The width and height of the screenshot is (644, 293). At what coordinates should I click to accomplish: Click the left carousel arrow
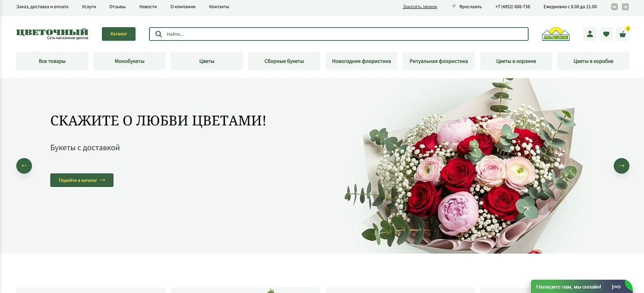(24, 166)
